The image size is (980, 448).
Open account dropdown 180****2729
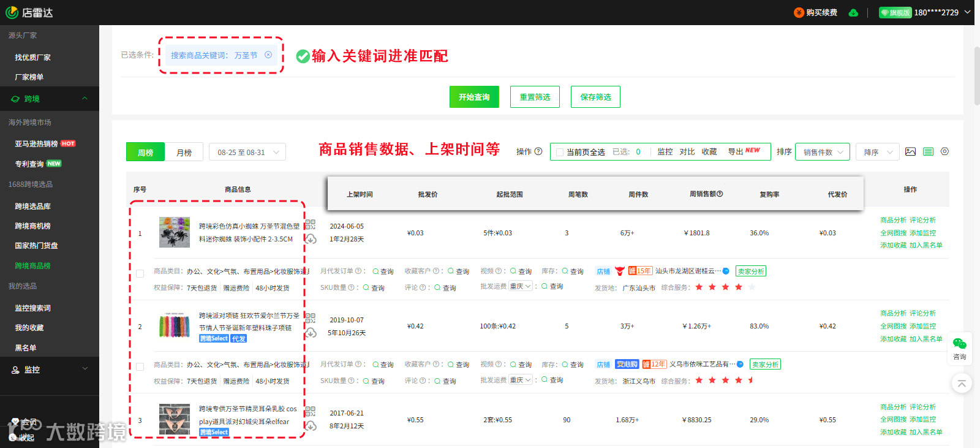[x=941, y=12]
